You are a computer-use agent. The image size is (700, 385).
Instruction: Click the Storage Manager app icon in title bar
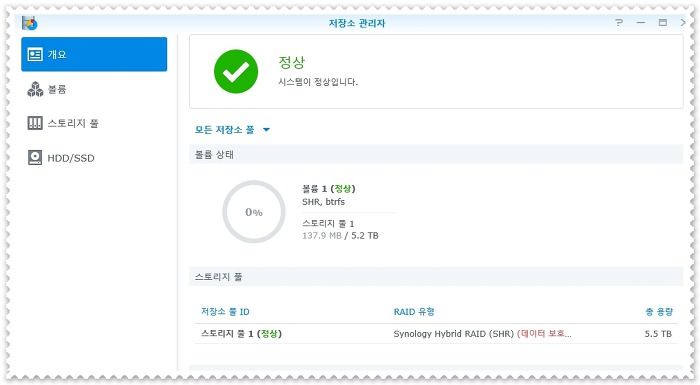tap(30, 23)
